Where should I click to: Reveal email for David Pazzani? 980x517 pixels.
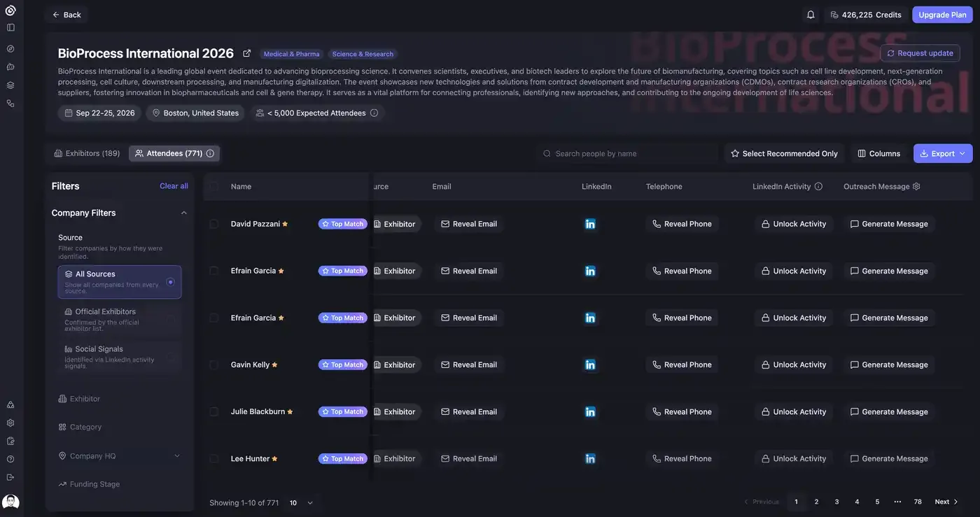tap(469, 224)
